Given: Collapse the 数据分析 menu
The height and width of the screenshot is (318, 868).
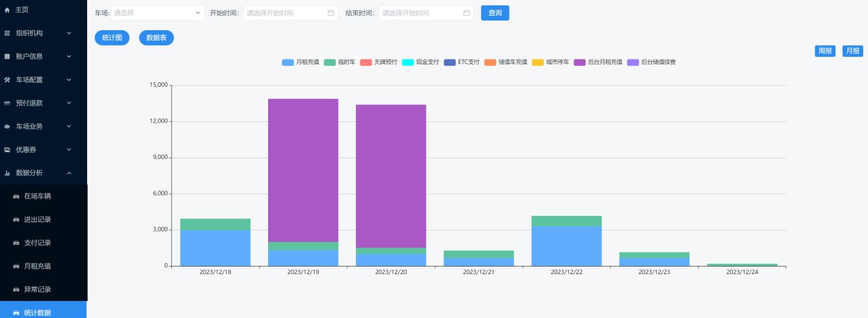Looking at the screenshot, I should coord(44,173).
